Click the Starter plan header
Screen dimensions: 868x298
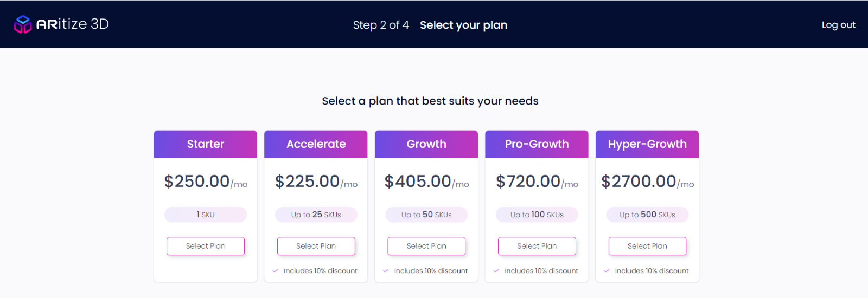[206, 144]
